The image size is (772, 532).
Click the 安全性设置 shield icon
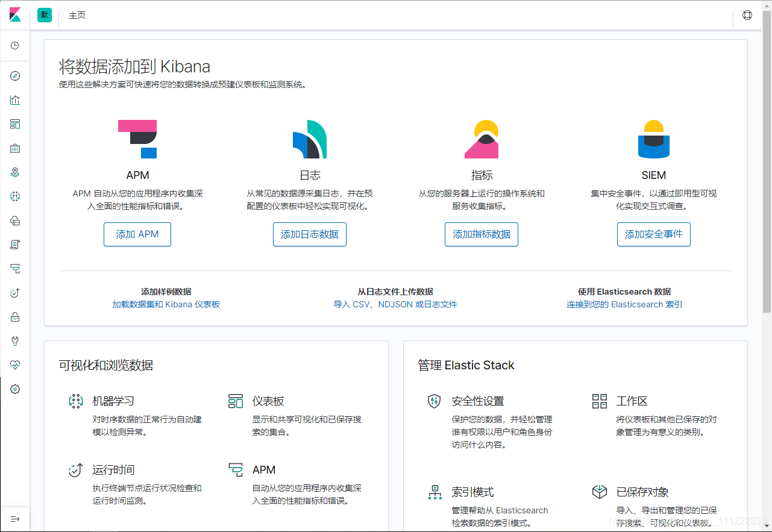pyautogui.click(x=435, y=401)
